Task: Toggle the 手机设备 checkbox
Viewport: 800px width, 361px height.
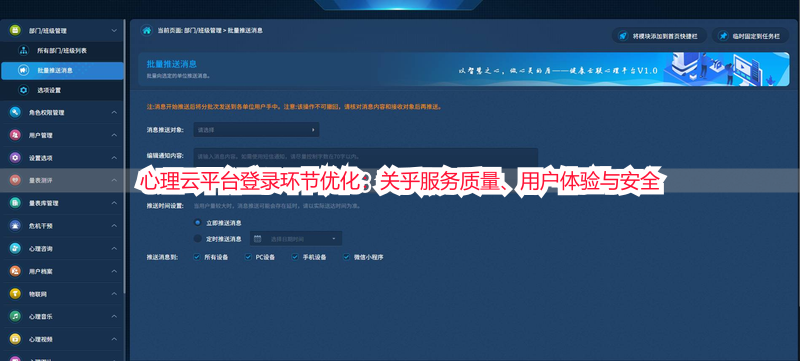Action: [x=295, y=257]
